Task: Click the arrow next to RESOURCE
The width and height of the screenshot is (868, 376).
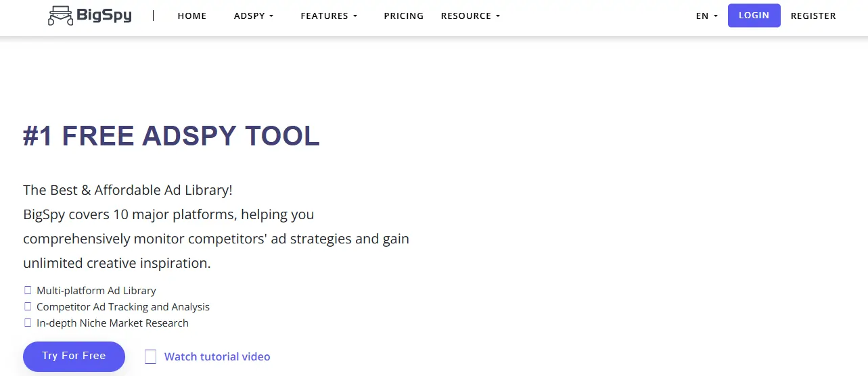Action: tap(498, 16)
